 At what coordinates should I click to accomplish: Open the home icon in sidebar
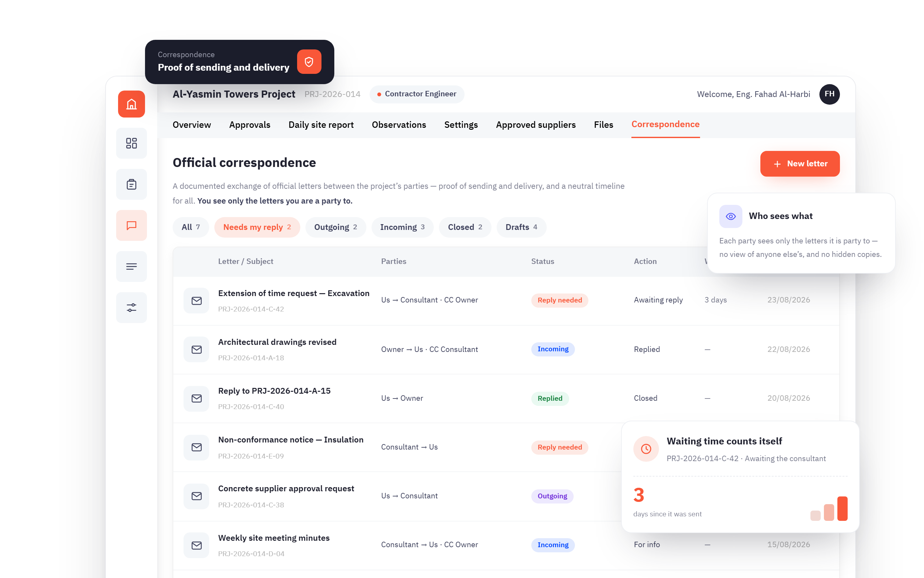pyautogui.click(x=131, y=104)
